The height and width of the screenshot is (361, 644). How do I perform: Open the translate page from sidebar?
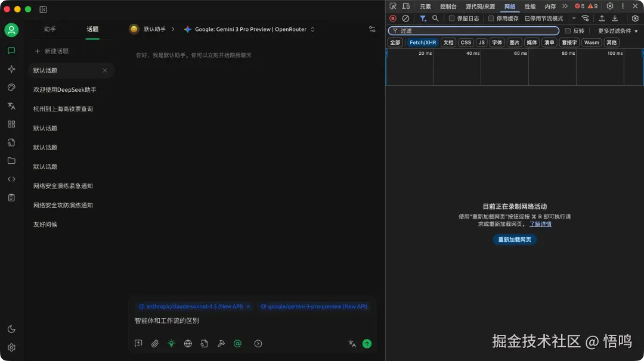(x=11, y=106)
